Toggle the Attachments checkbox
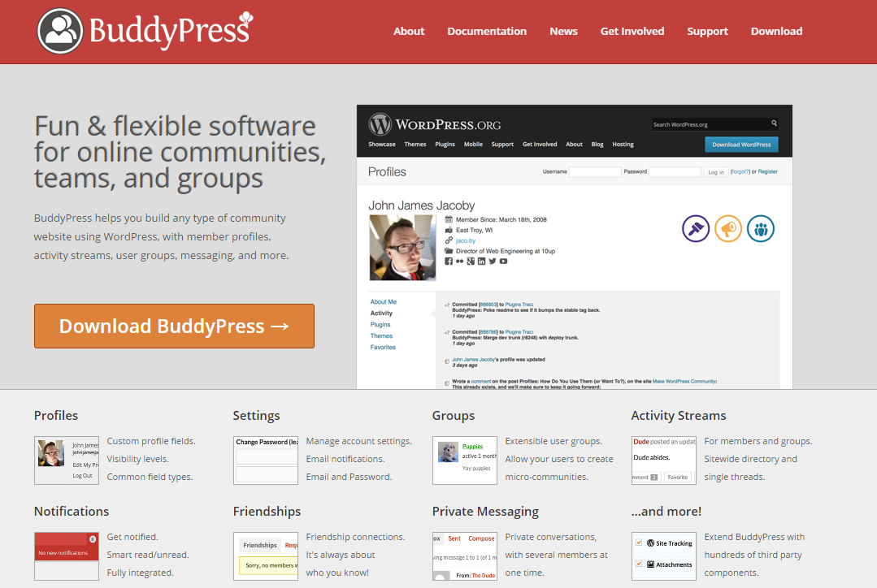Image resolution: width=877 pixels, height=588 pixels. coord(639,564)
